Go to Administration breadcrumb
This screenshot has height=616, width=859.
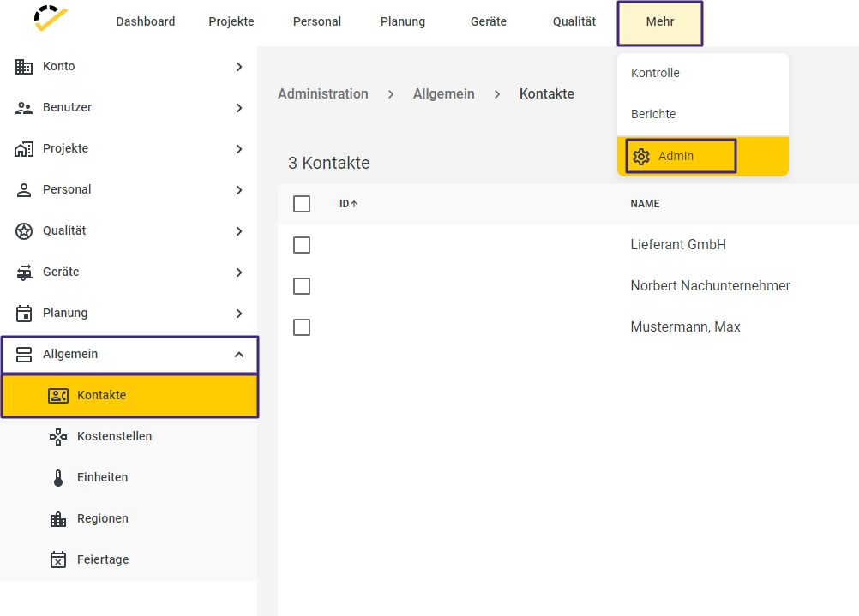pyautogui.click(x=323, y=94)
